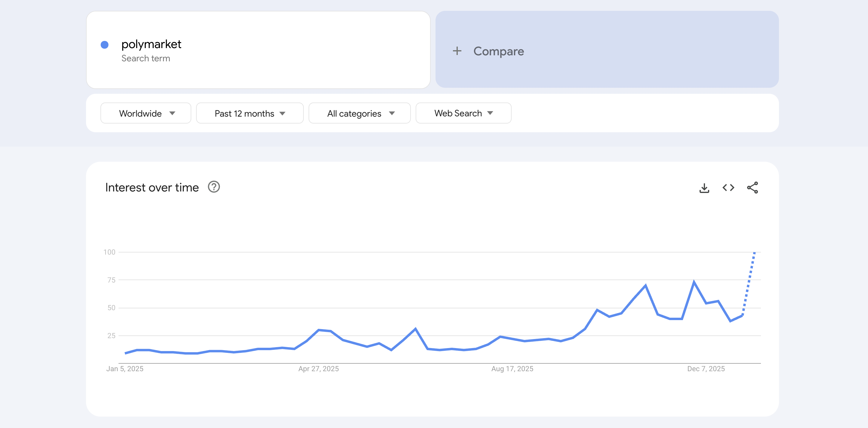Image resolution: width=868 pixels, height=428 pixels.
Task: Expand the All categories selector
Action: point(359,113)
